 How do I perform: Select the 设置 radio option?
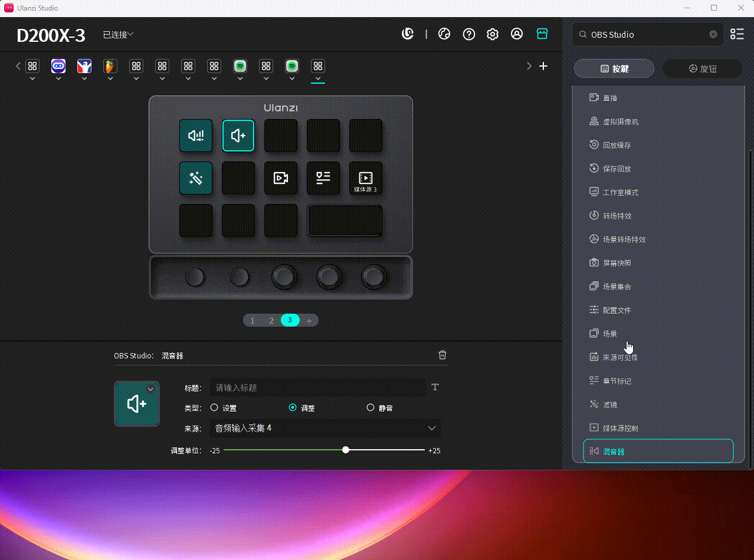[215, 407]
